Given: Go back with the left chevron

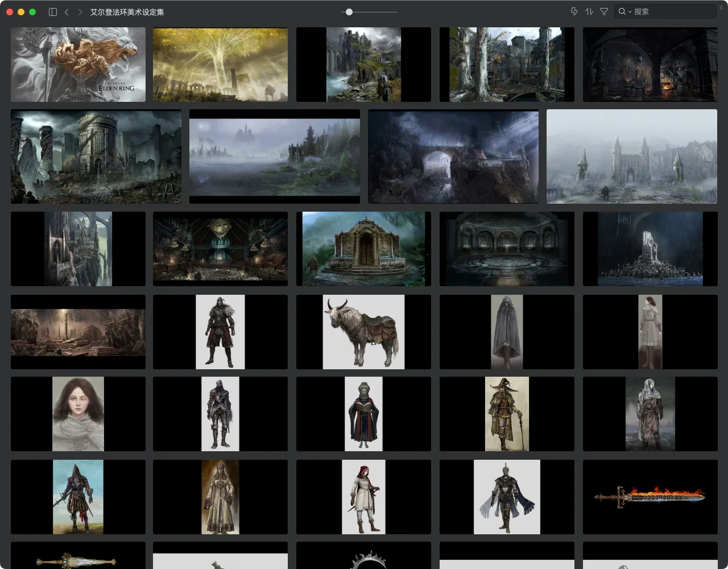Looking at the screenshot, I should point(67,12).
